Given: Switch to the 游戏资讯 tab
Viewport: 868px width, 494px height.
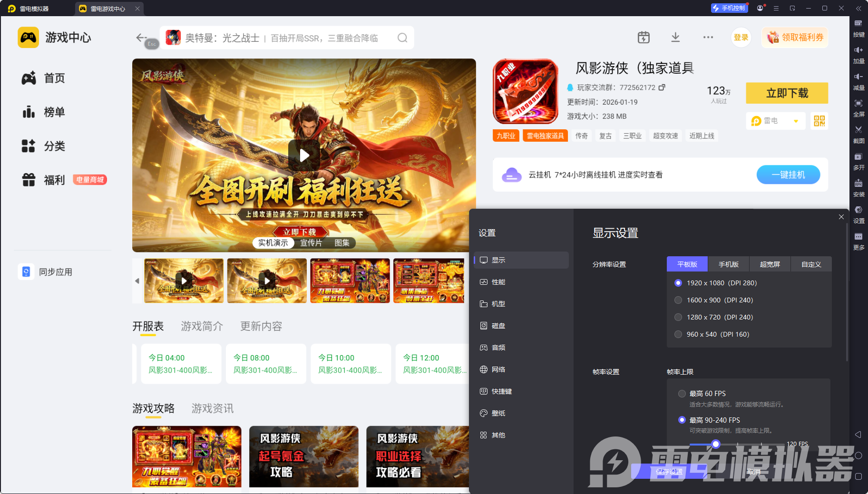Looking at the screenshot, I should [x=213, y=408].
